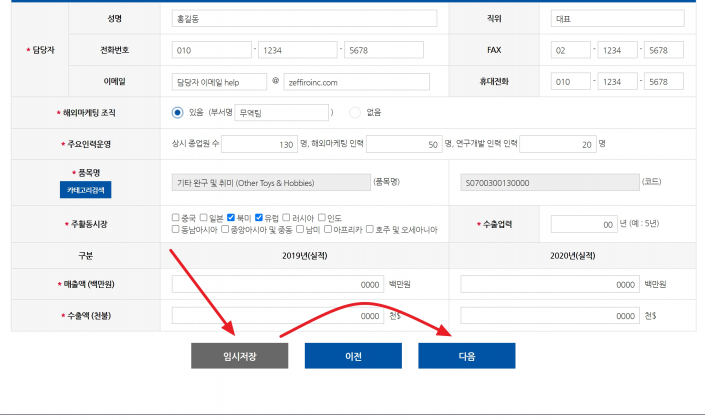Select the 있음 radio button
Viewport: 705px width, 420px height.
coord(178,112)
